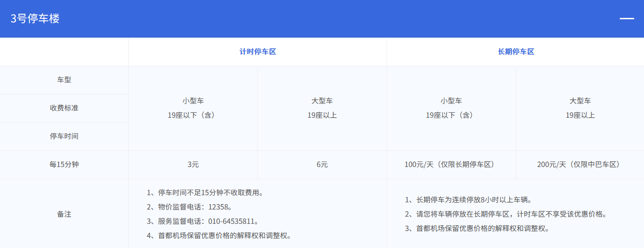
Task: Select 小型车 under 计时停车区
Action: pos(193,101)
